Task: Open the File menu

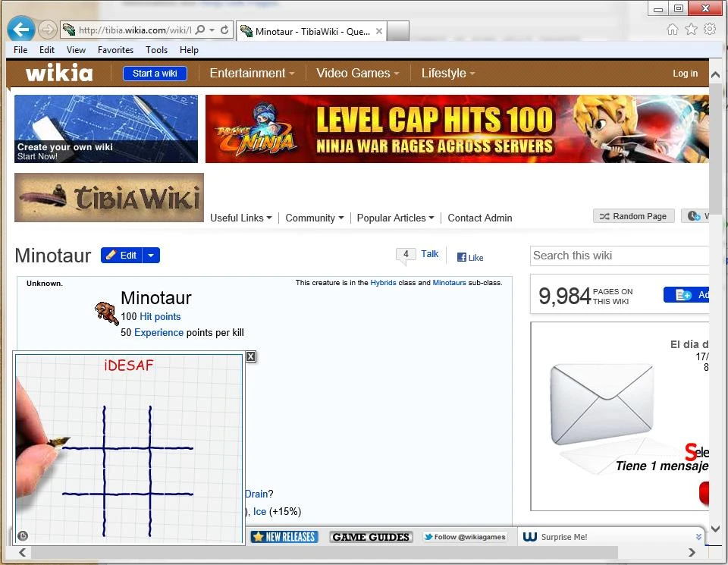Action: (x=20, y=50)
